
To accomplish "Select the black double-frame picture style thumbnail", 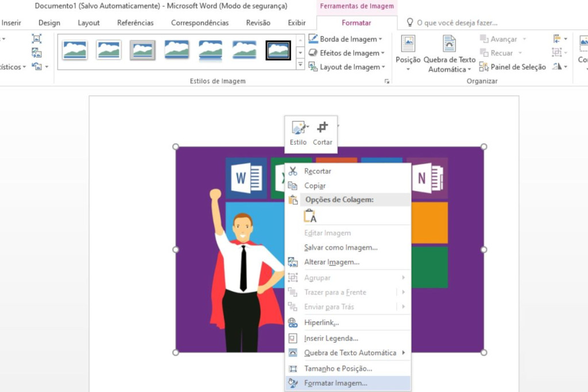I will [278, 51].
